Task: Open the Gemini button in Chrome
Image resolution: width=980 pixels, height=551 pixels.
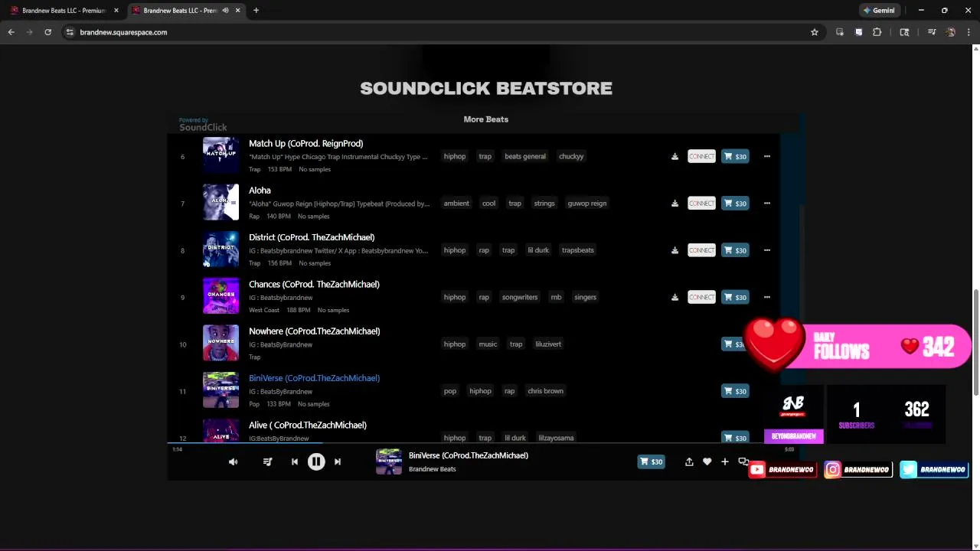Action: click(x=879, y=11)
